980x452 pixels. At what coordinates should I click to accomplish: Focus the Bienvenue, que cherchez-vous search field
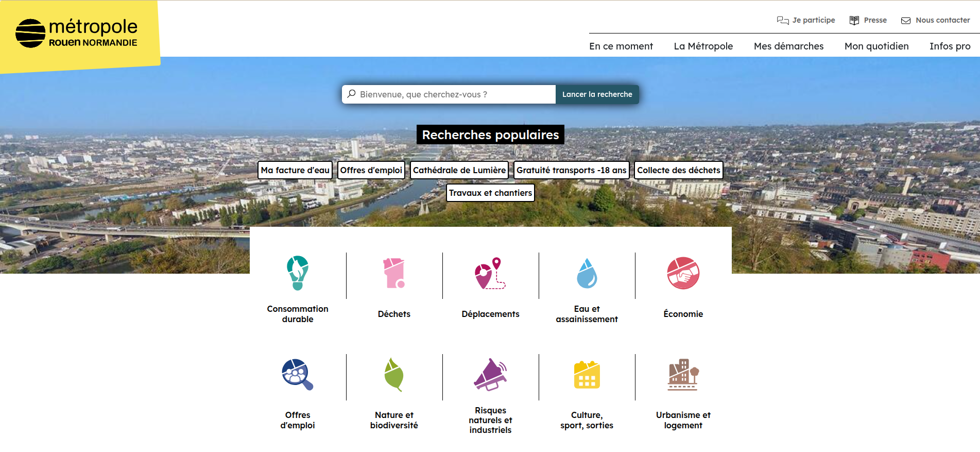(x=453, y=94)
